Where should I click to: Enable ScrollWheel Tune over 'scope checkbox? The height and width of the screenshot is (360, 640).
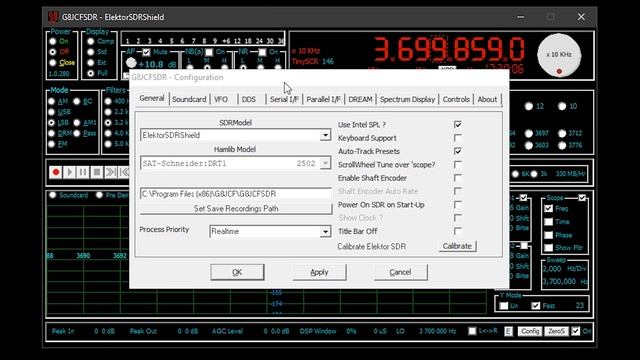[458, 164]
